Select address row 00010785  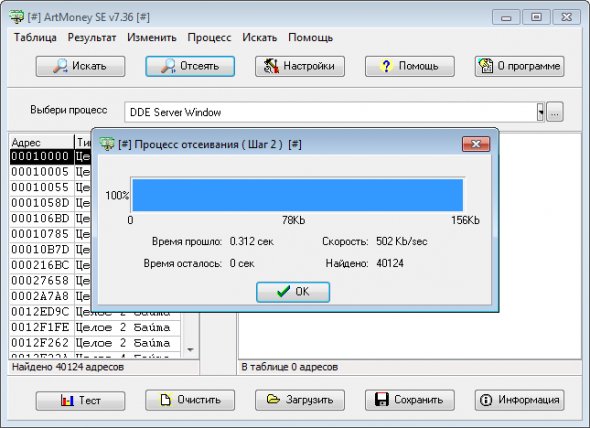point(50,234)
